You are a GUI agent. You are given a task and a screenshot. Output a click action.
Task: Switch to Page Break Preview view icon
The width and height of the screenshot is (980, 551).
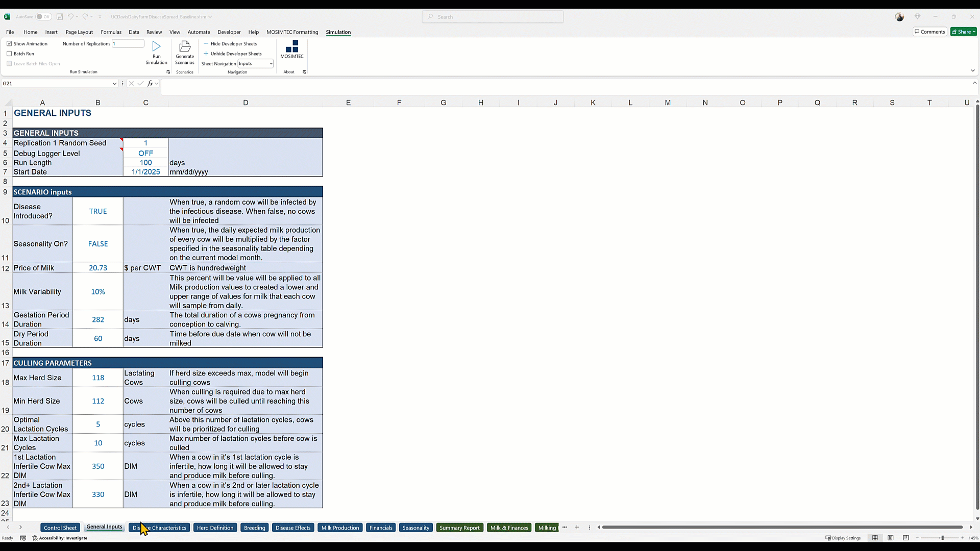point(906,538)
